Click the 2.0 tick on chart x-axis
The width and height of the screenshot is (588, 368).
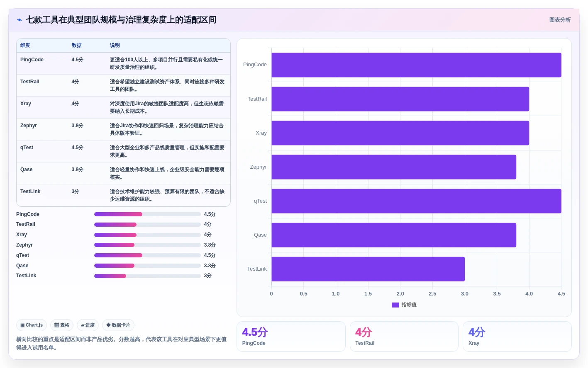click(x=400, y=294)
